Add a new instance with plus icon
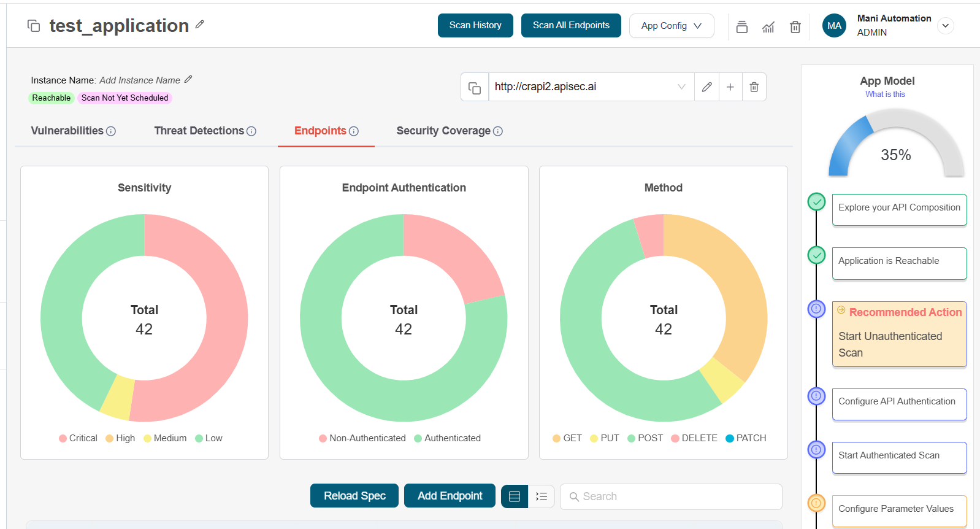The width and height of the screenshot is (980, 529). [x=730, y=87]
